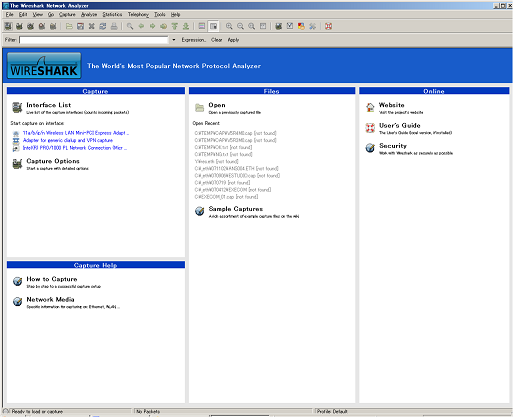Open the Capture menu
The image size is (513, 417).
tap(67, 14)
